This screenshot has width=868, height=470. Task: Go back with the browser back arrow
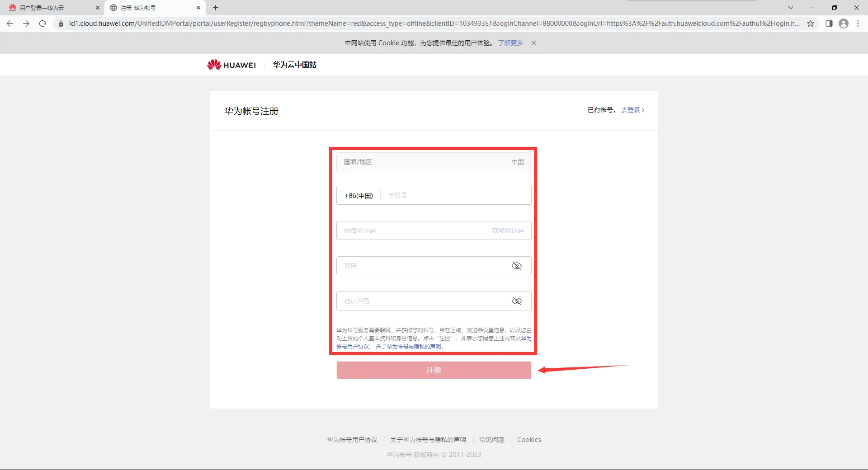click(x=10, y=23)
